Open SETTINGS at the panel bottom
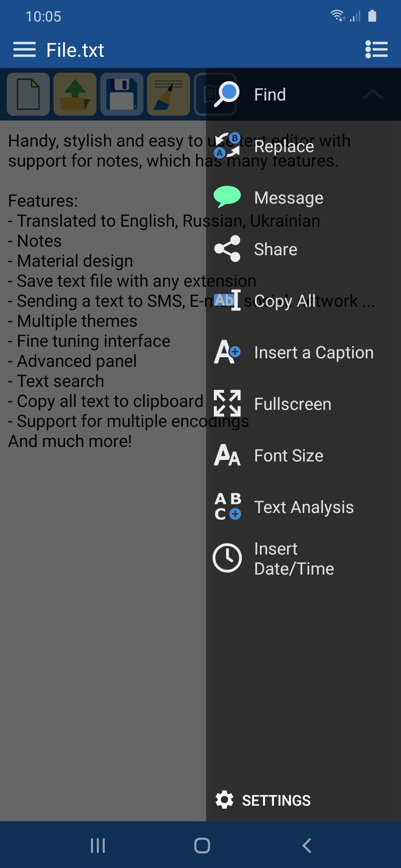Screen dimensions: 401x868 [x=263, y=800]
